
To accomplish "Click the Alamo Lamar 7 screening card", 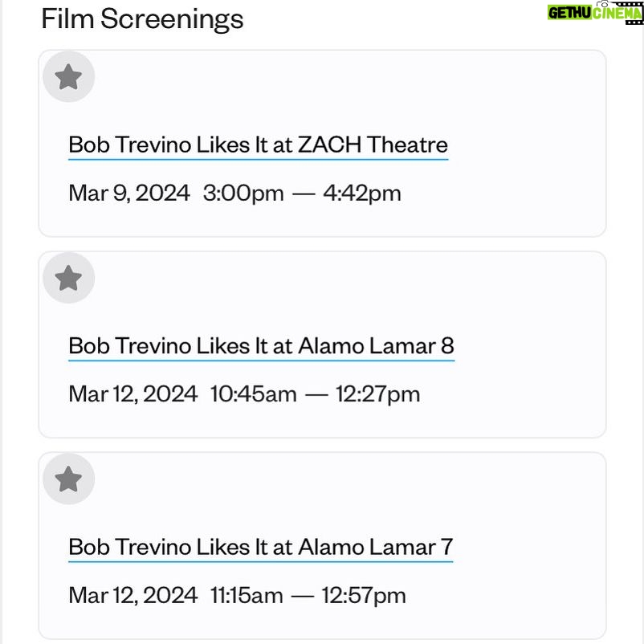I will tap(322, 545).
